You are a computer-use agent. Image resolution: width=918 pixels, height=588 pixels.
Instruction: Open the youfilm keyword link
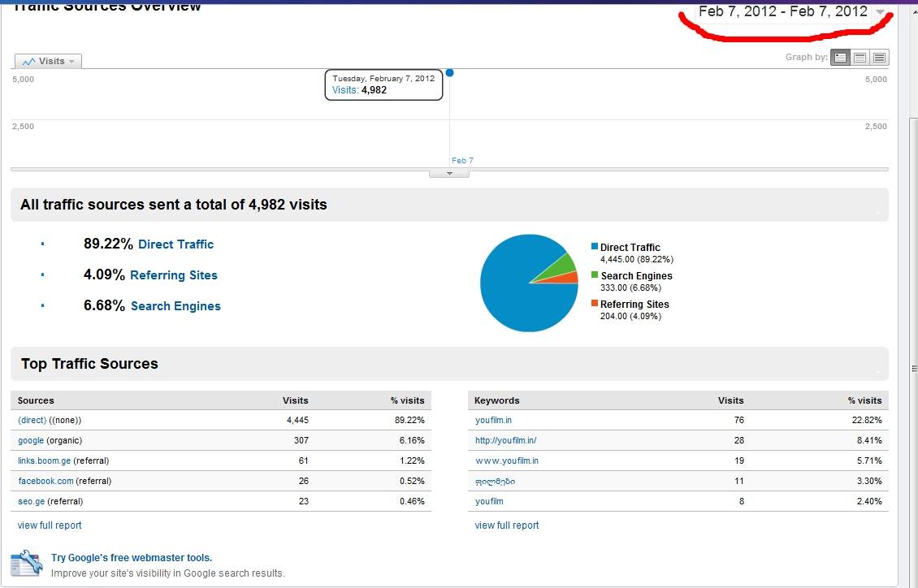pos(489,501)
